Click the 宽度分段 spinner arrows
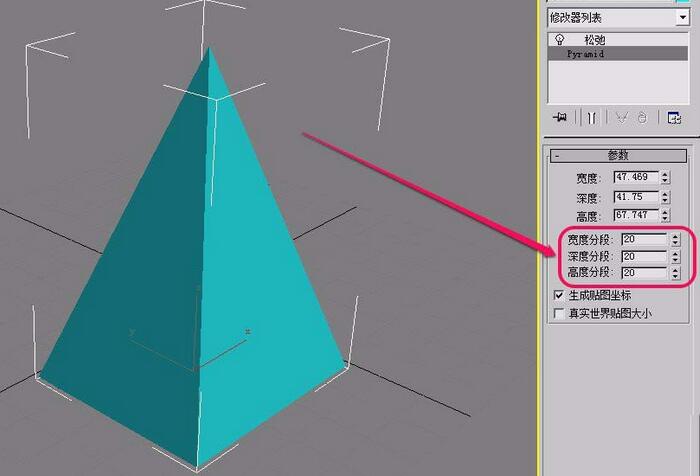700x476 pixels. point(675,239)
